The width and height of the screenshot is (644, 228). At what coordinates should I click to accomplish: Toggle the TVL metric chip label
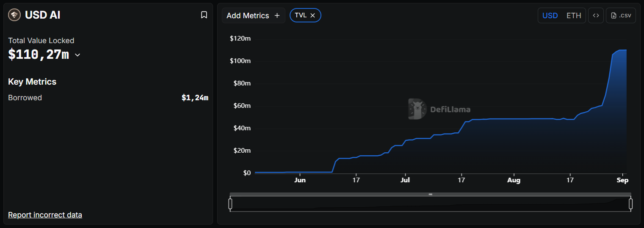(x=301, y=15)
